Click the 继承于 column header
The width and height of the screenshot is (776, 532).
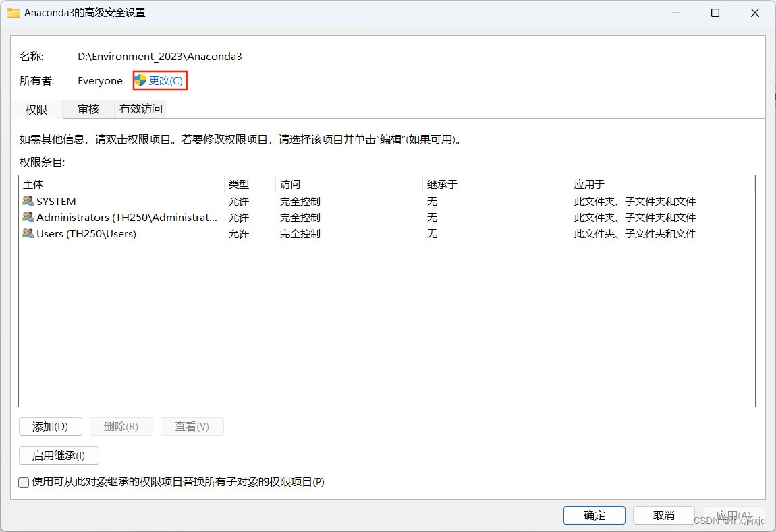(x=496, y=185)
